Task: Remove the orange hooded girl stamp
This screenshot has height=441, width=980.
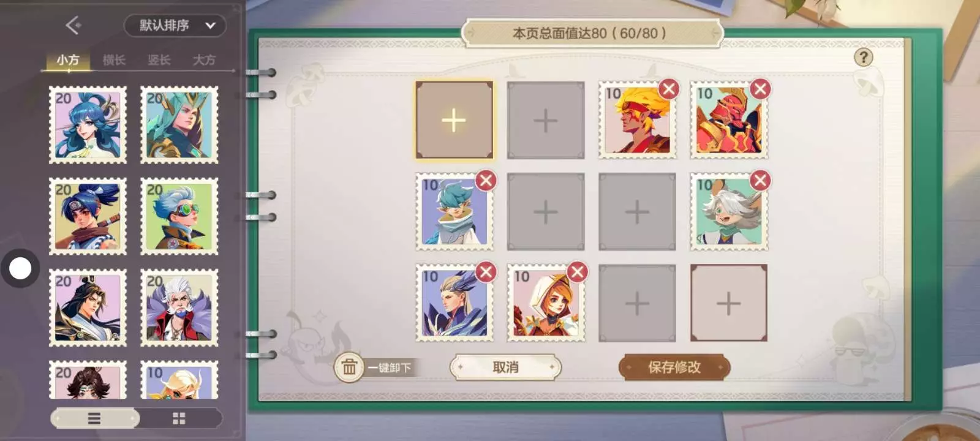Action: coord(577,272)
